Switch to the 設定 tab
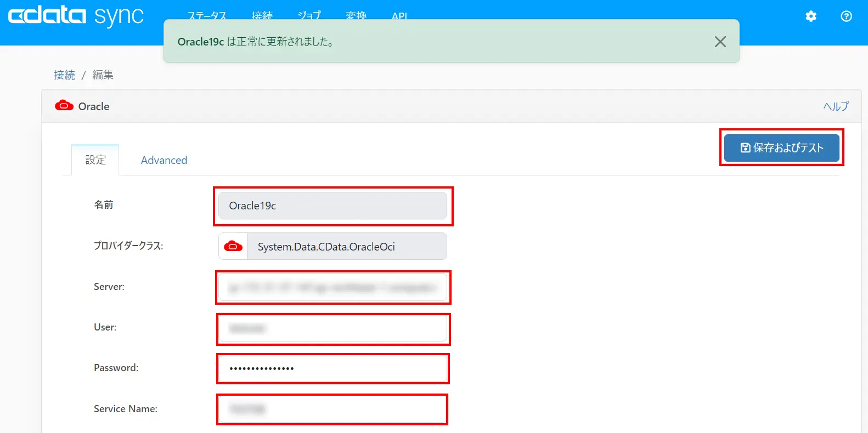Screen dimensions: 868x433 click(95, 160)
